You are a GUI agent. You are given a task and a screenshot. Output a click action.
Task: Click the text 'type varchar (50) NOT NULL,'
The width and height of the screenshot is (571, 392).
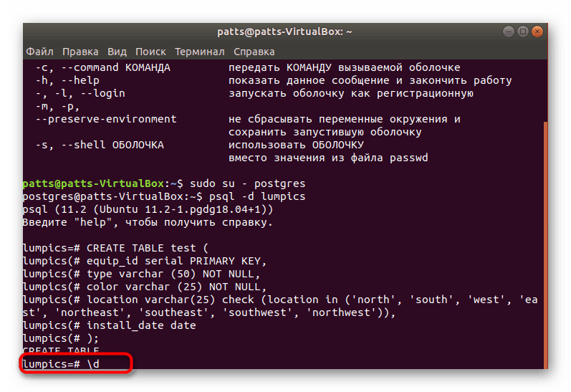pos(173,274)
